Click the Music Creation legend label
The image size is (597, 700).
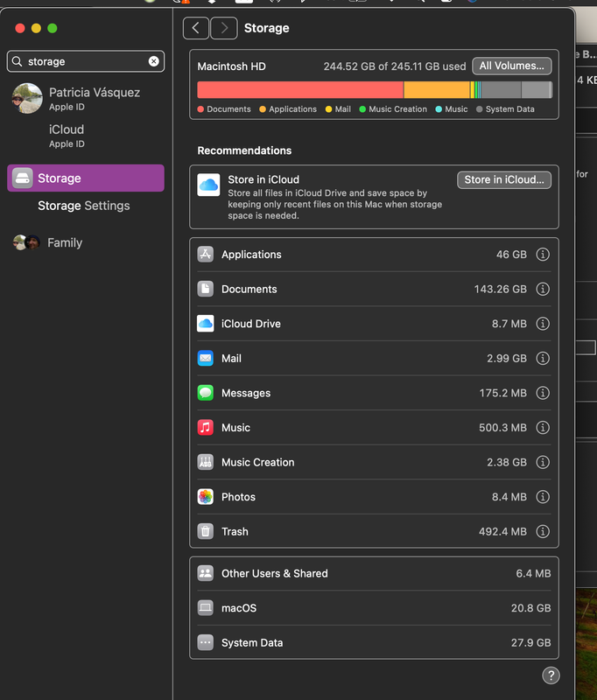pos(397,109)
